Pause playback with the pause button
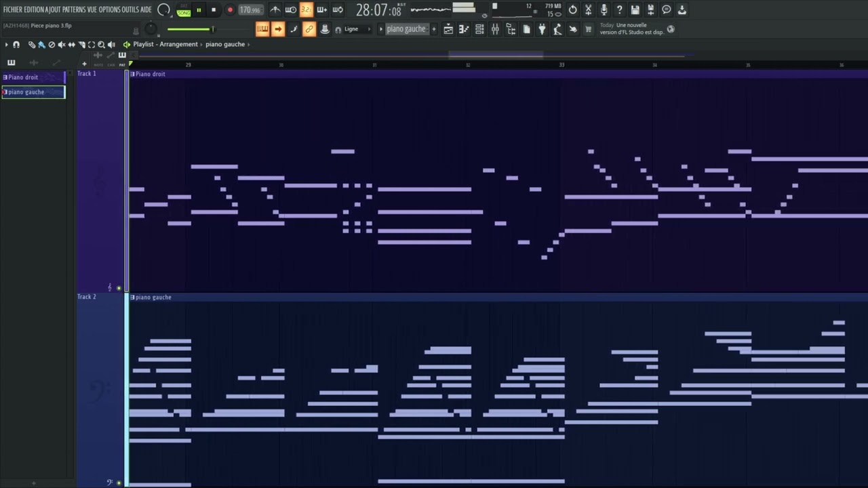The width and height of the screenshot is (868, 488). (199, 10)
